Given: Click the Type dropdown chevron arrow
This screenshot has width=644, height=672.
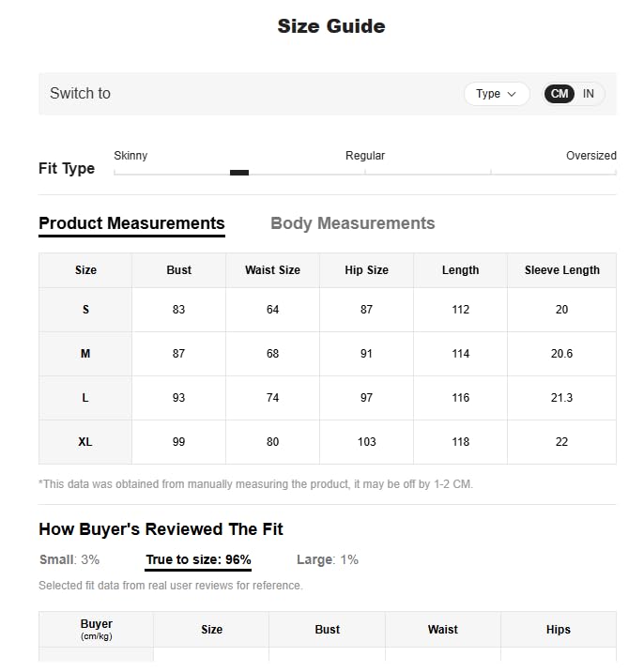Looking at the screenshot, I should (x=512, y=94).
